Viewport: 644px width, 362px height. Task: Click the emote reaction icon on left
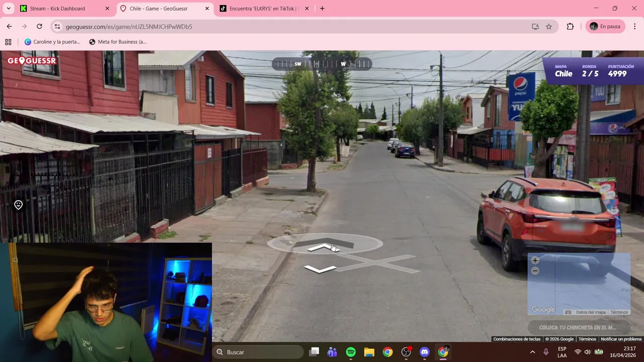point(18,205)
